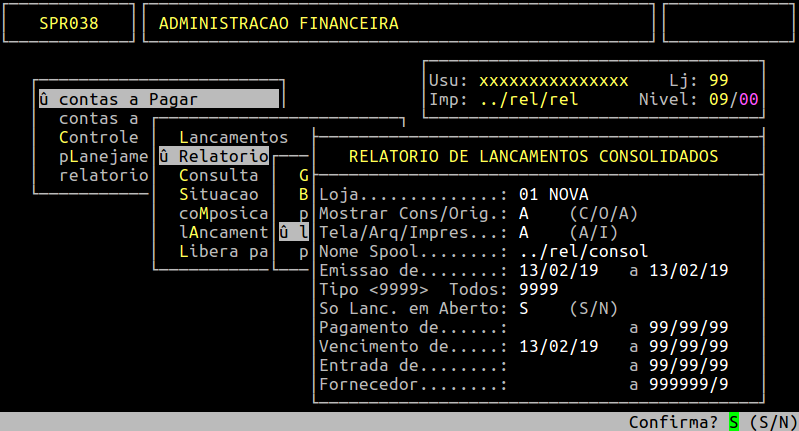Edit the Nome Spool path '../rel/consol'
799x431 pixels.
point(584,251)
